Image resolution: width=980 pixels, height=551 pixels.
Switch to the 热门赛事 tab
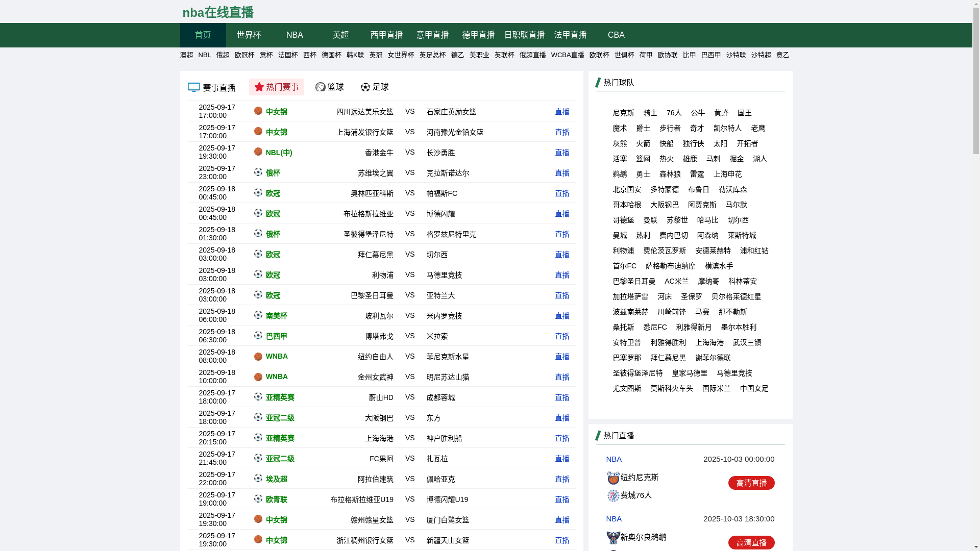click(276, 87)
